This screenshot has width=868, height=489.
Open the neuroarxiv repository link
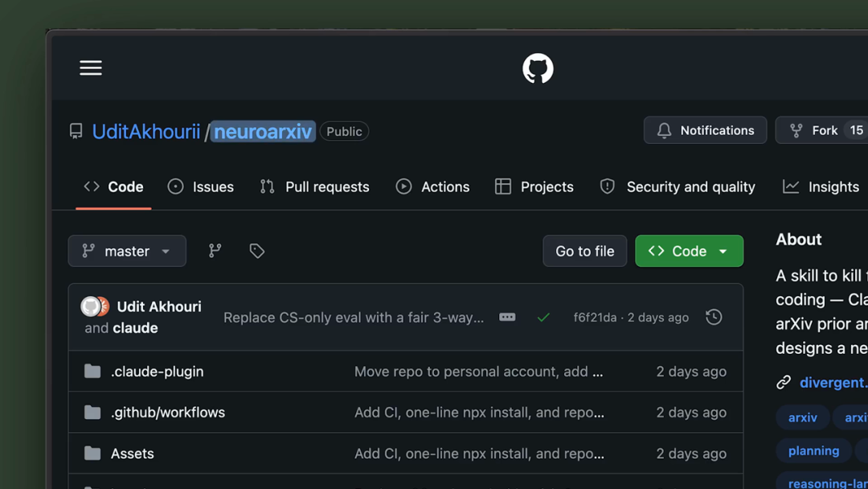263,132
